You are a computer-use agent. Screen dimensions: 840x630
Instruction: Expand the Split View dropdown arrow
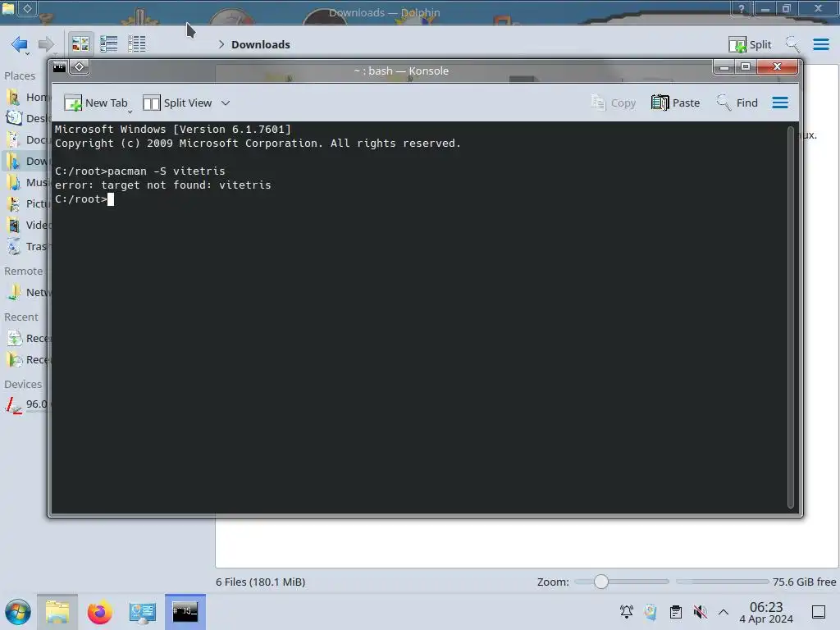[x=226, y=103]
